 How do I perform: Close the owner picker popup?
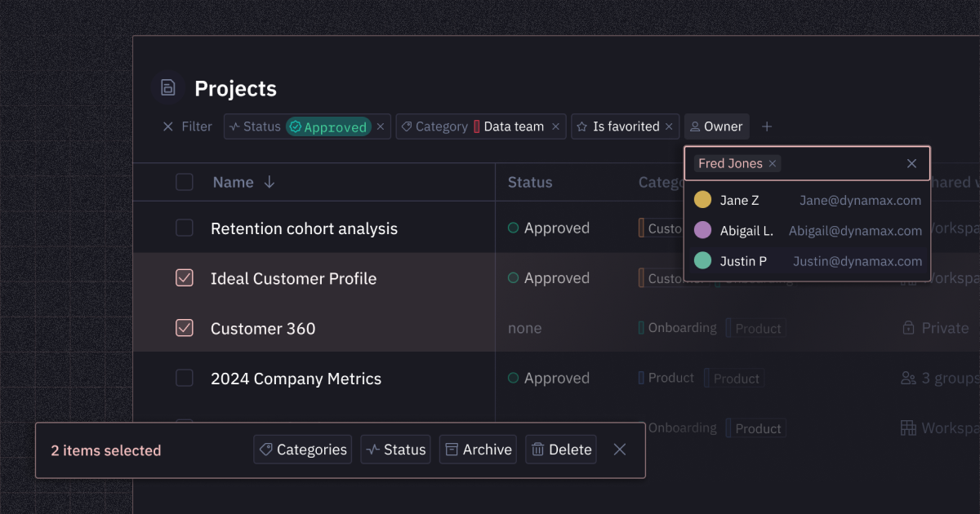912,163
